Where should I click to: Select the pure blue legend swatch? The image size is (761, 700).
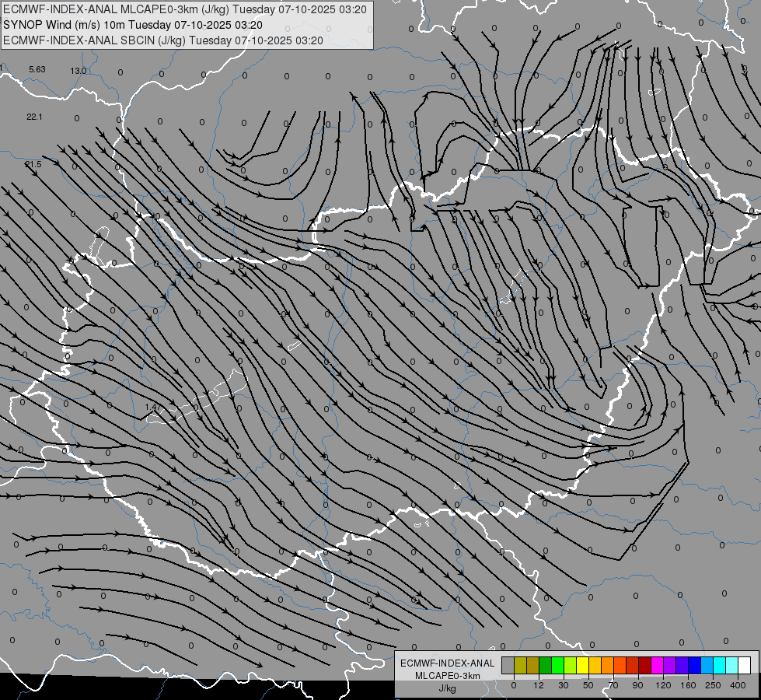[695, 665]
